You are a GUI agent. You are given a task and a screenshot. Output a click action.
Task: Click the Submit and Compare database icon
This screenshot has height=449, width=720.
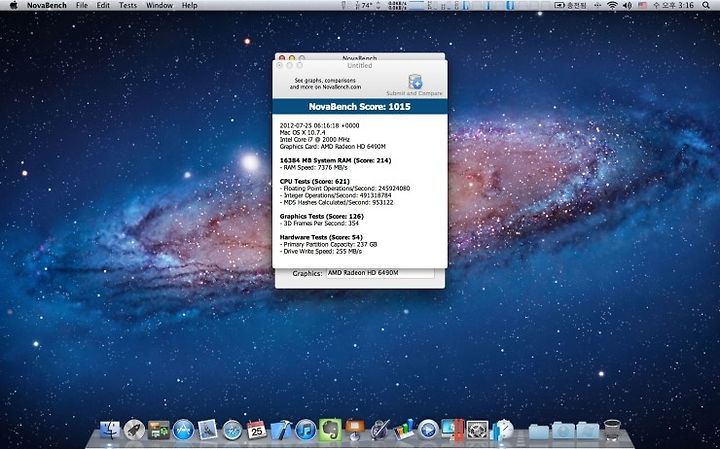[415, 82]
